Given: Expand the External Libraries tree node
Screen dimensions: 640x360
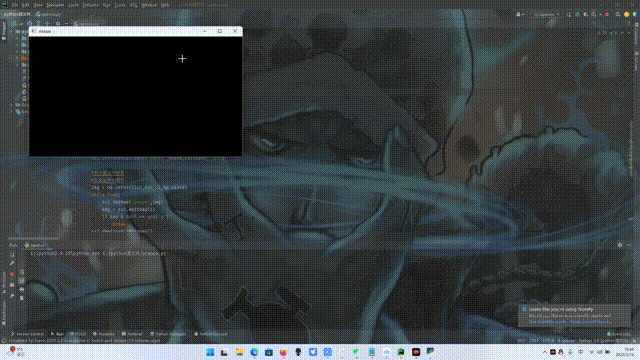Looking at the screenshot, I should coord(11,105).
